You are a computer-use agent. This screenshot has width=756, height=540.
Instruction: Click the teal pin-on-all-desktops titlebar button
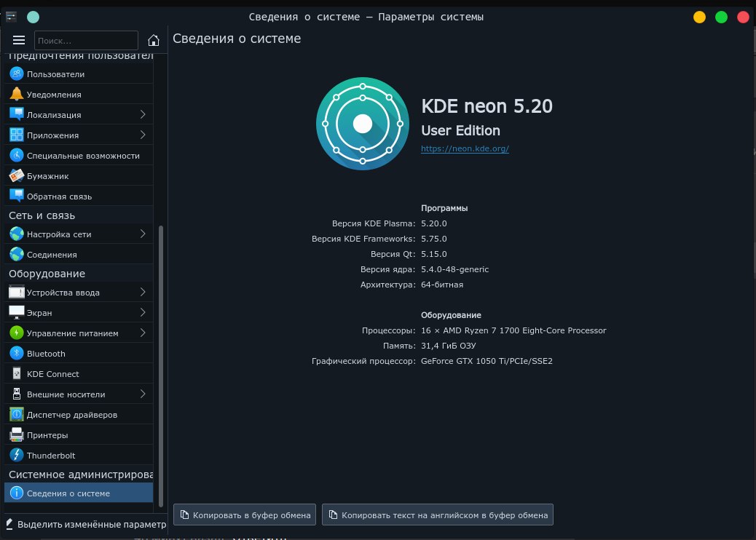(x=33, y=17)
